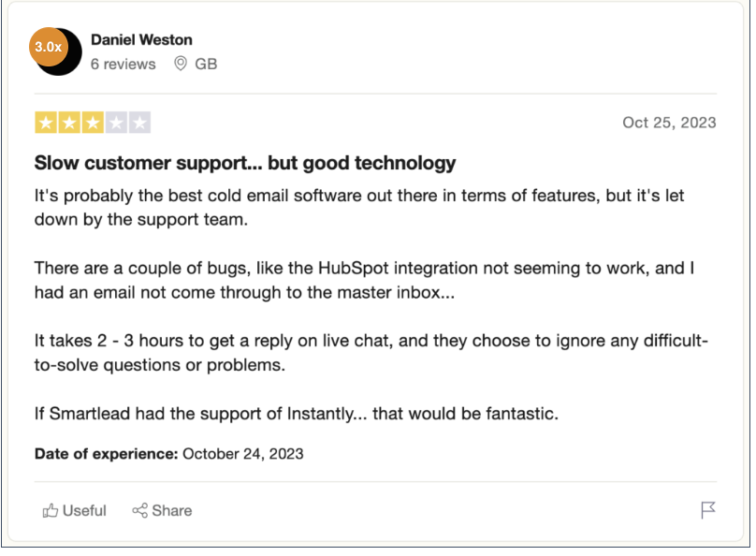Select the fifth grey star
Screen dimensions: 756x556
tap(139, 123)
